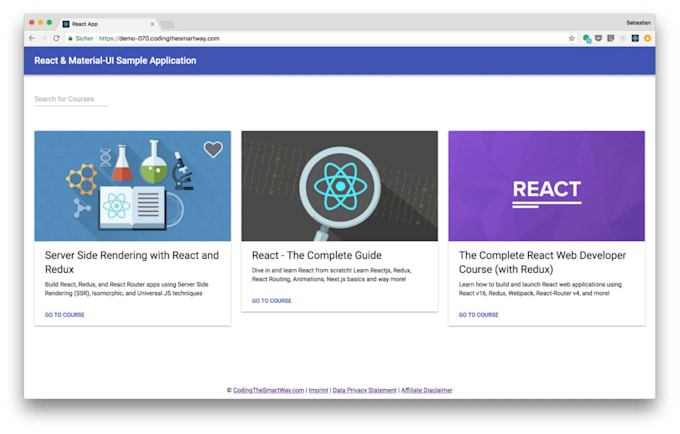Click the faint grey extension icon
The width and height of the screenshot is (680, 434).
click(623, 38)
